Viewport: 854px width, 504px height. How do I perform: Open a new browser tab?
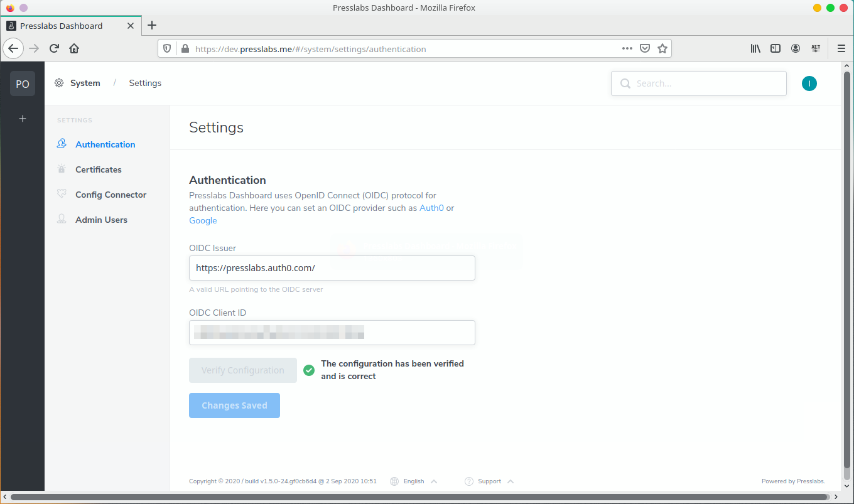pyautogui.click(x=152, y=26)
